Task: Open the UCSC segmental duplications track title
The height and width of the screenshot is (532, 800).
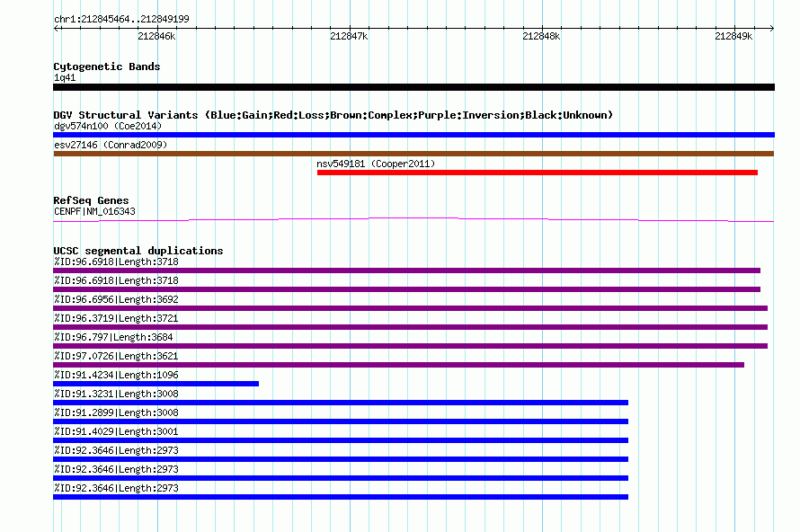Action: 138,251
